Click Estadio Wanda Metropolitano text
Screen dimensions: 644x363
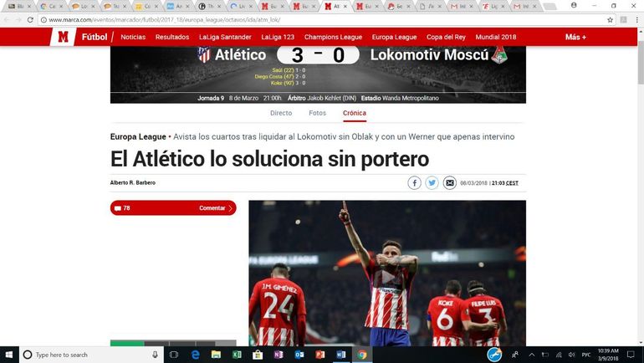point(400,98)
